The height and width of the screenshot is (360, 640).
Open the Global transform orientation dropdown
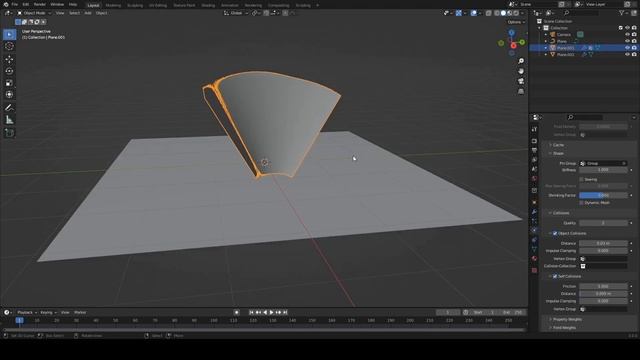click(x=236, y=13)
